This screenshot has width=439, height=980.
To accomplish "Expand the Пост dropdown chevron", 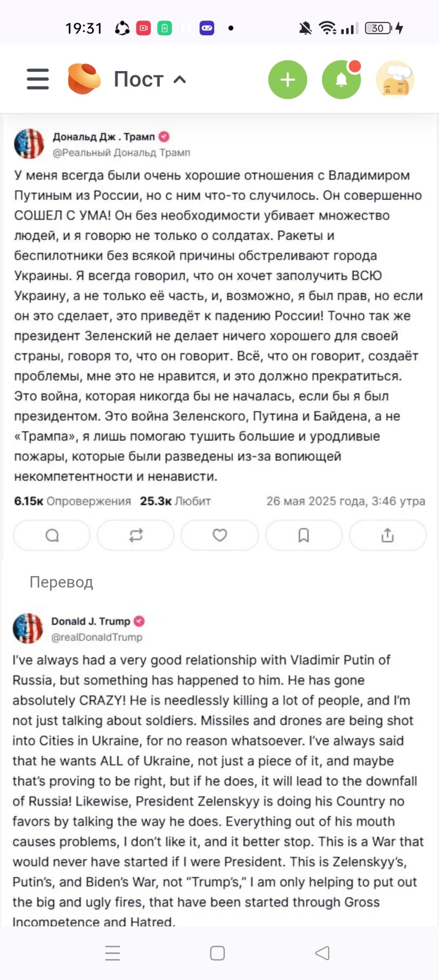I will 180,79.
